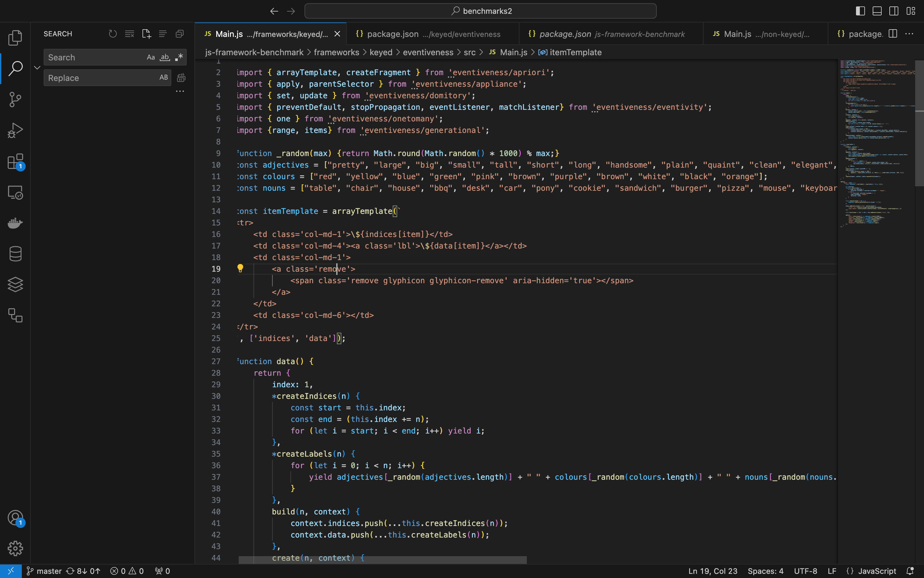Toggle bottom panel visibility
Screen dimensions: 924x578
click(x=877, y=11)
